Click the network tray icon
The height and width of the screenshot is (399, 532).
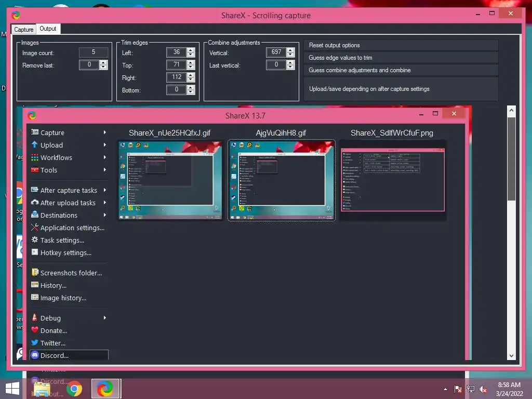coord(471,389)
